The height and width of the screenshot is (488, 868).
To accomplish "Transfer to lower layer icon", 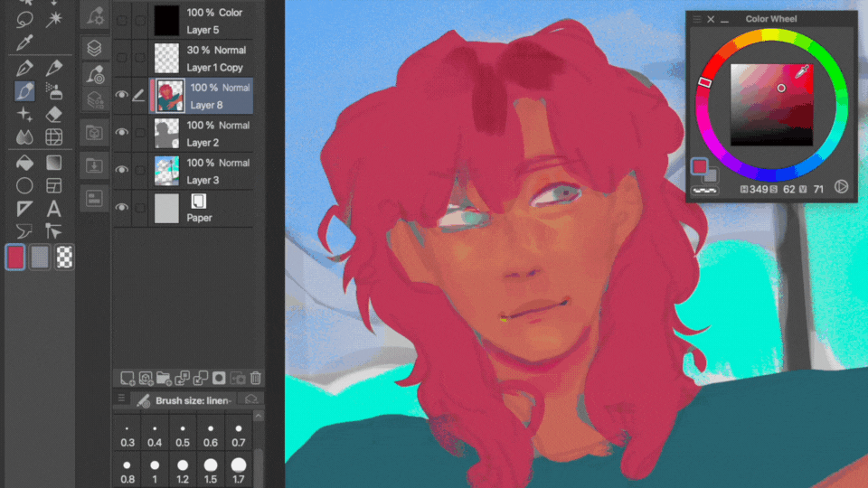I will 182,379.
